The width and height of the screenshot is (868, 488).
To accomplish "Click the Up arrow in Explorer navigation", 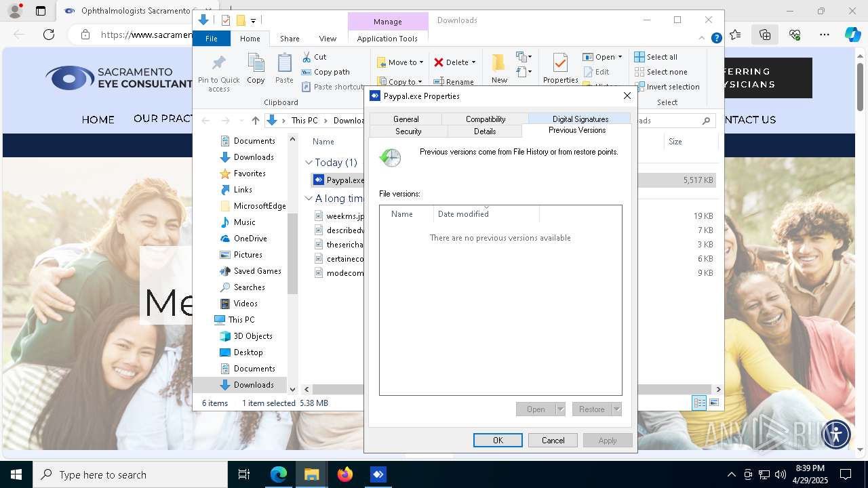I will pyautogui.click(x=255, y=121).
